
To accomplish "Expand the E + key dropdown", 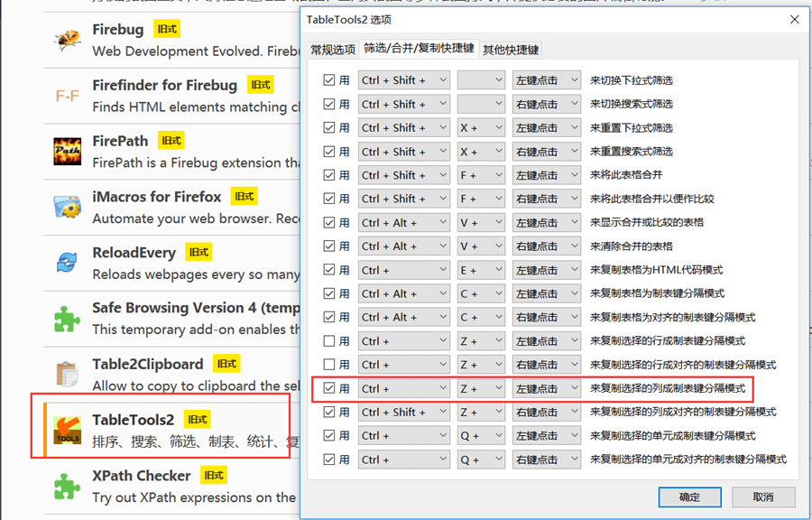I will point(480,270).
